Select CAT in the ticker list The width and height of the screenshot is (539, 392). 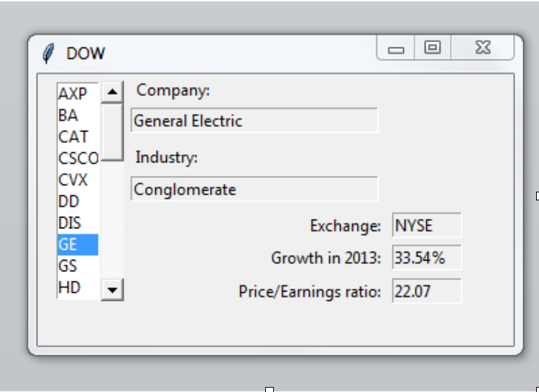(73, 136)
